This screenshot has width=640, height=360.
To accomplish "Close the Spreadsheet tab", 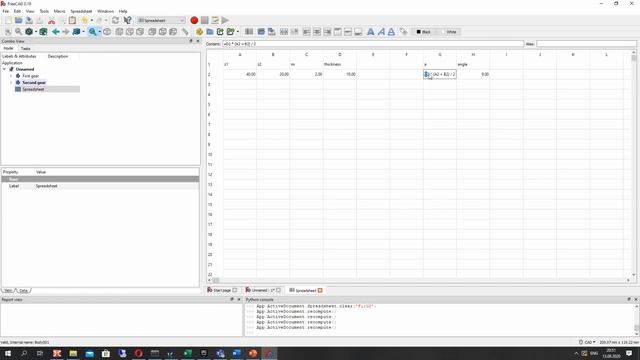I will click(x=320, y=290).
